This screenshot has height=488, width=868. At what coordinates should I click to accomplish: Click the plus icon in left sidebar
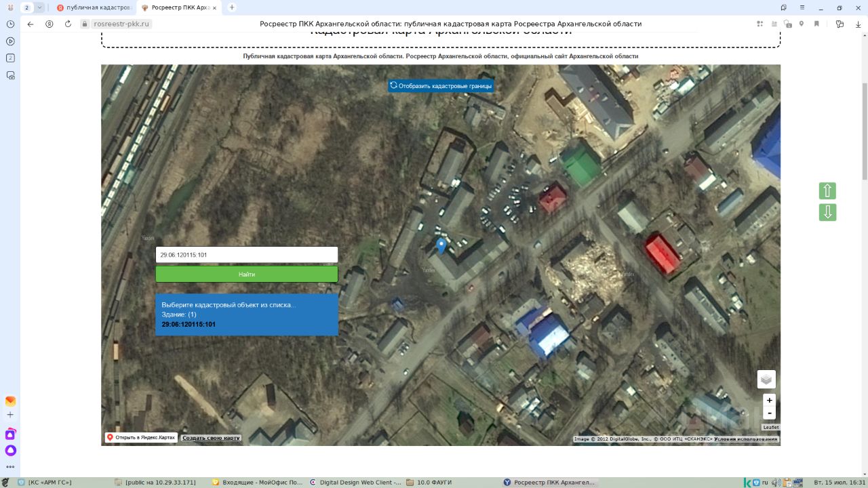(x=10, y=415)
